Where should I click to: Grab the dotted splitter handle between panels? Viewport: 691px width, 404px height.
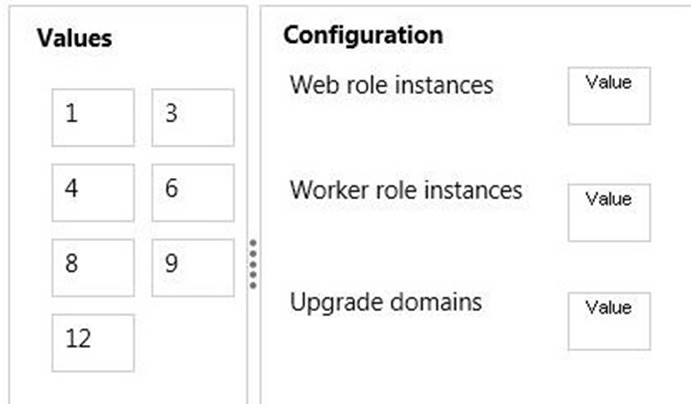(253, 264)
